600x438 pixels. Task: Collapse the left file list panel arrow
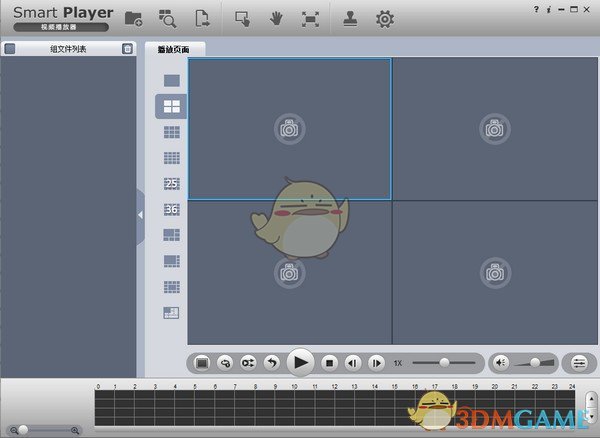(x=140, y=214)
